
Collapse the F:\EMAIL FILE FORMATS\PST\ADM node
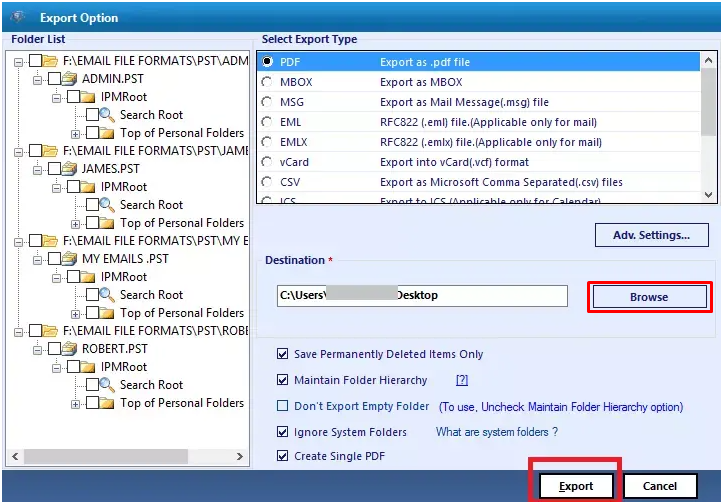click(18, 62)
